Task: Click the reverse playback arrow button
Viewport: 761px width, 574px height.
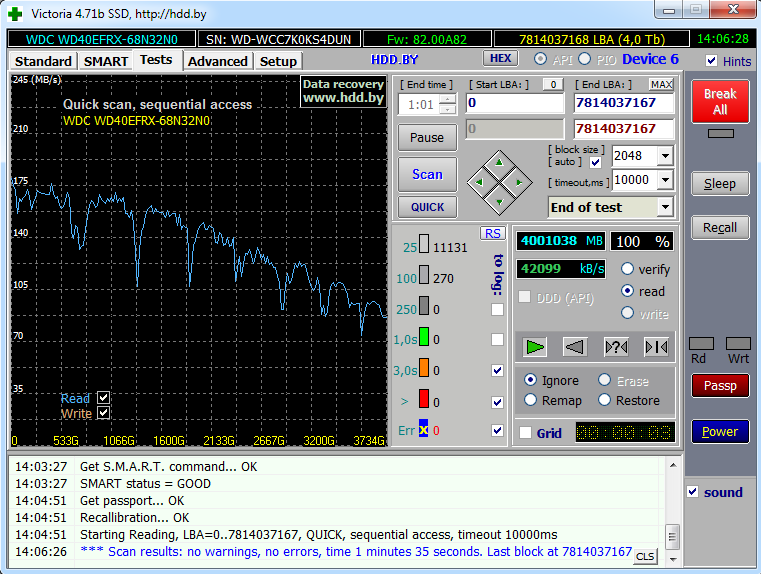Action: [574, 347]
